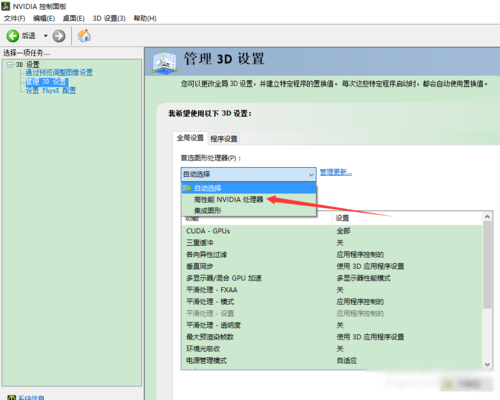Image resolution: width=500 pixels, height=400 pixels.
Task: Click the 管理 3D 设置 header cube icon
Action: click(164, 62)
